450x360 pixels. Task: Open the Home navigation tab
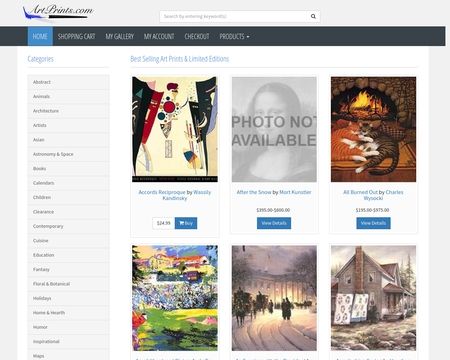[40, 36]
